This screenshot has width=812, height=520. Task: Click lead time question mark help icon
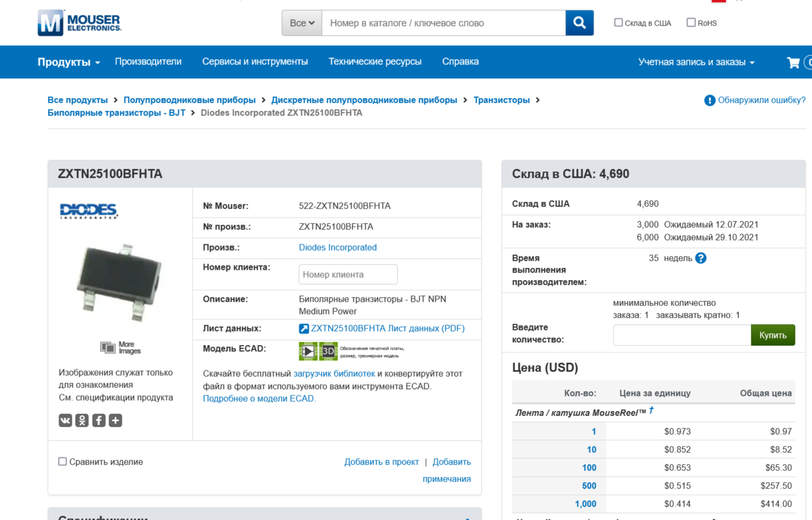(701, 258)
